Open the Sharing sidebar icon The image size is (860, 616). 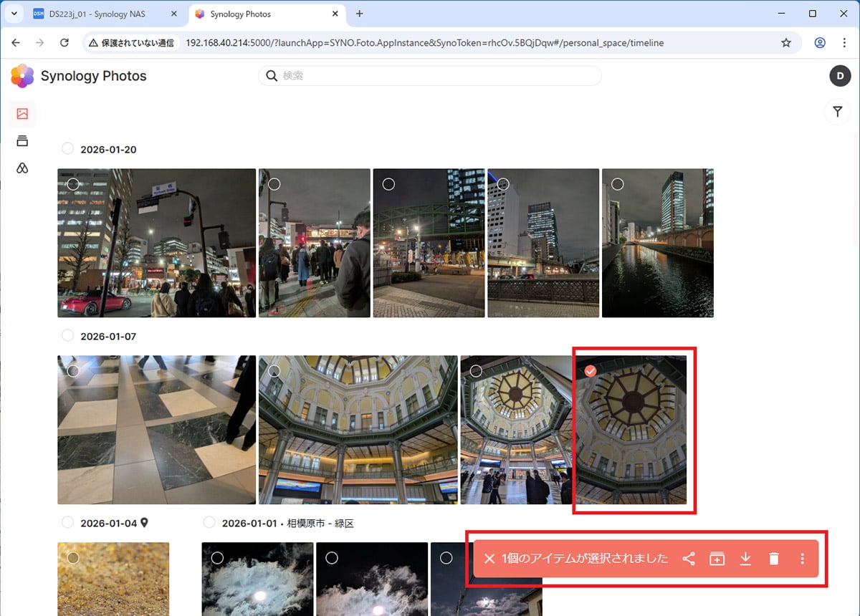22,168
